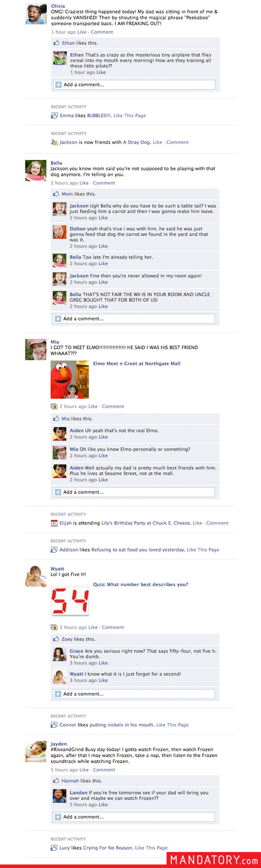The image size is (261, 868).
Task: Like the BUBBLES!!! page
Action: [x=129, y=115]
